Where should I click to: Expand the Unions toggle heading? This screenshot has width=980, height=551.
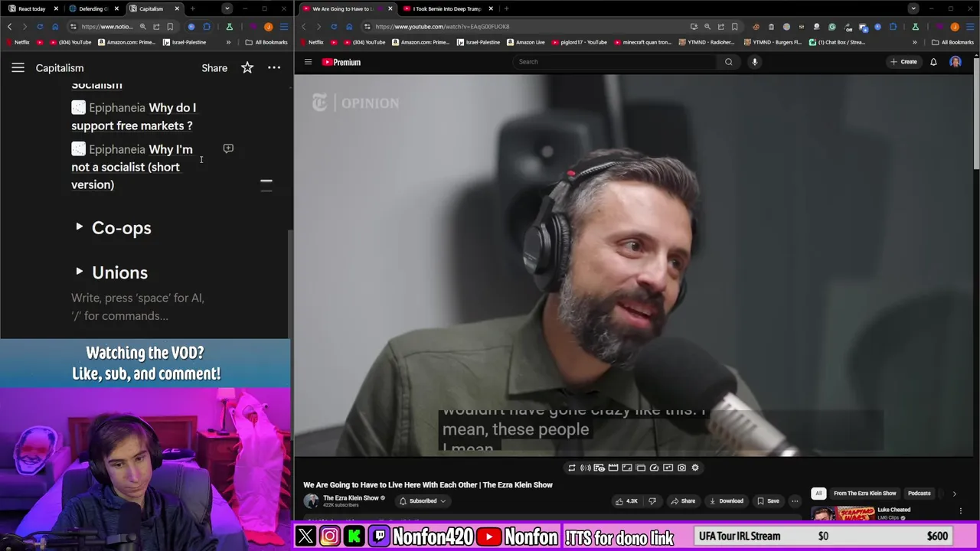pos(79,272)
